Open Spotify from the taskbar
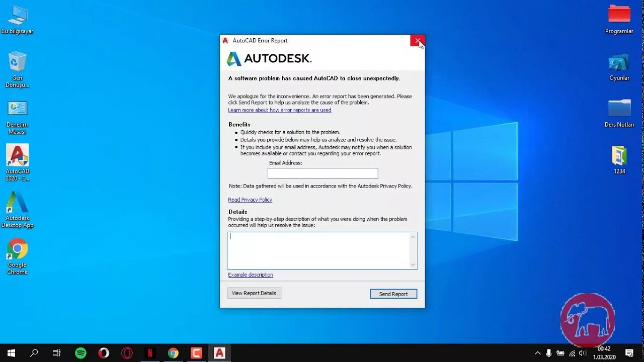Viewport: 644px width, 362px height. [x=80, y=353]
